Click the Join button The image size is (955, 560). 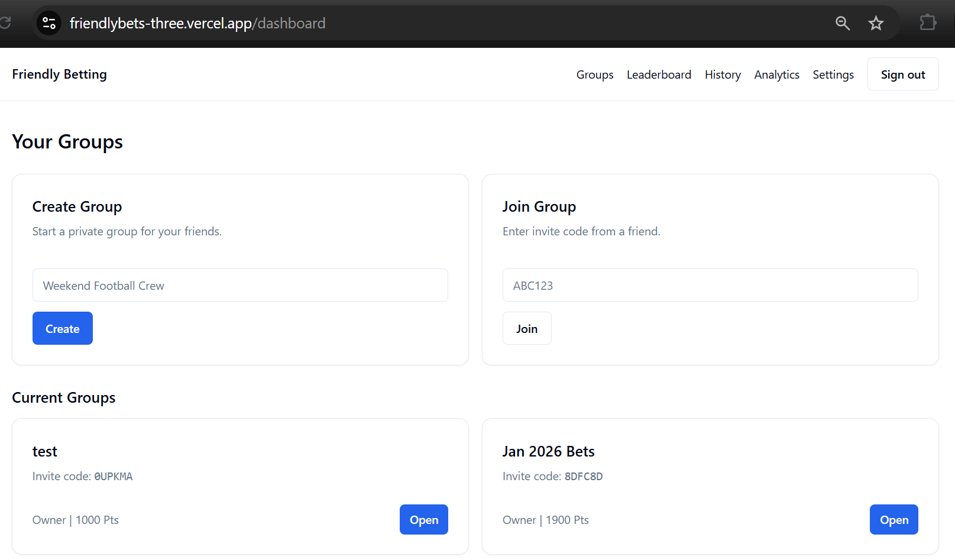(526, 329)
